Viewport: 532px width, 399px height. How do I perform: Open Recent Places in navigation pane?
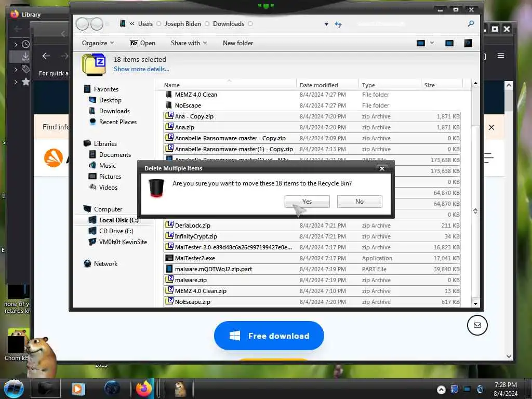[117, 122]
